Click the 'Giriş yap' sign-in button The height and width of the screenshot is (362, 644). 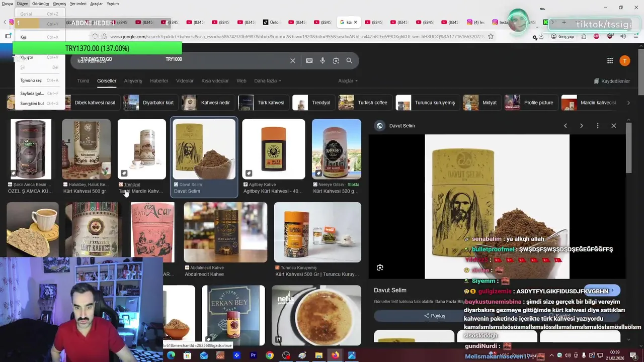(x=562, y=36)
